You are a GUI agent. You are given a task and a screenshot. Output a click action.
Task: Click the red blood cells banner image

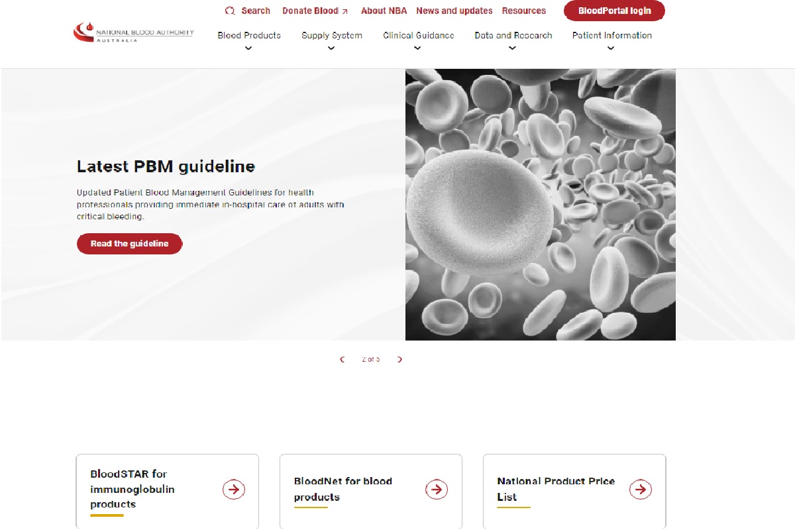[540, 204]
